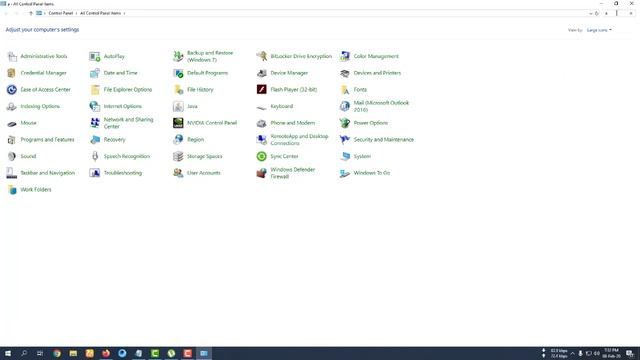Open Taskbar and Navigation

tap(41, 173)
